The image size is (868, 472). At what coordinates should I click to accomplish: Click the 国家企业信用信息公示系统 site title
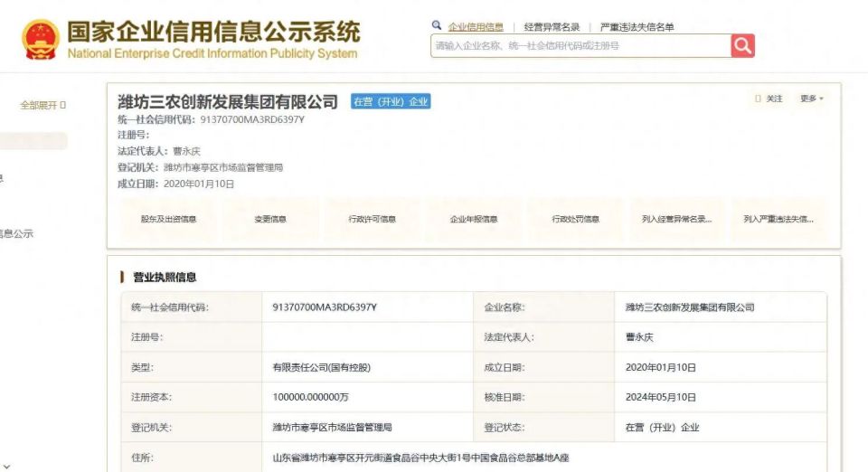click(x=213, y=32)
